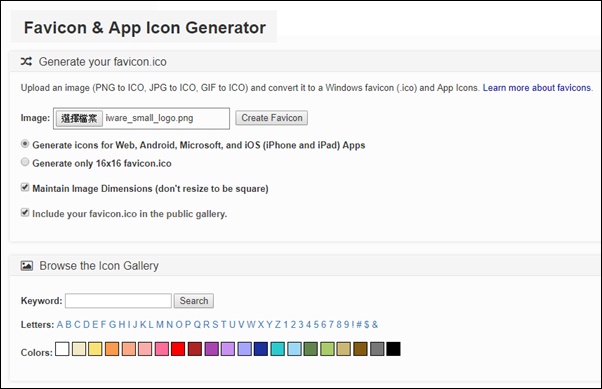Choose the dark navy blue color swatch
Viewport: 602px width, 389px height.
261,349
